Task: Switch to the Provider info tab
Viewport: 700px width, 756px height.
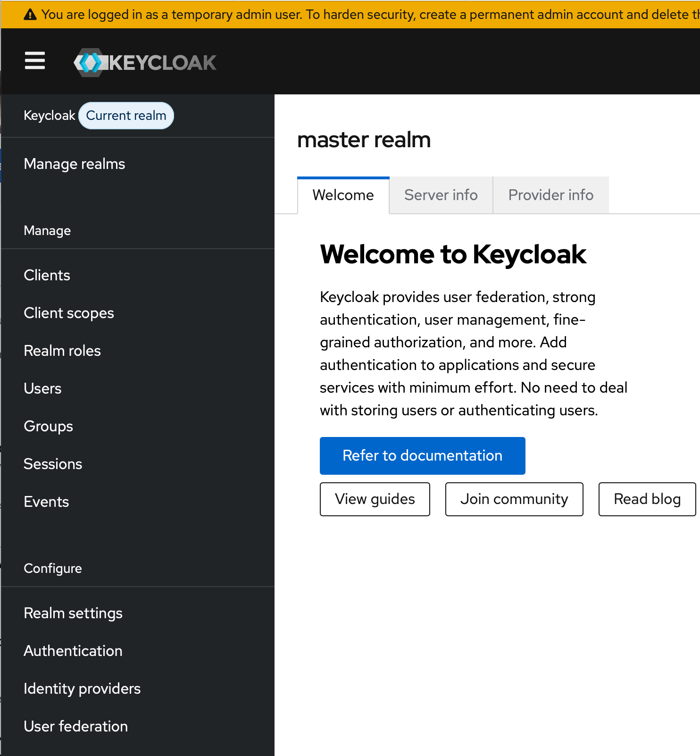Action: click(550, 195)
